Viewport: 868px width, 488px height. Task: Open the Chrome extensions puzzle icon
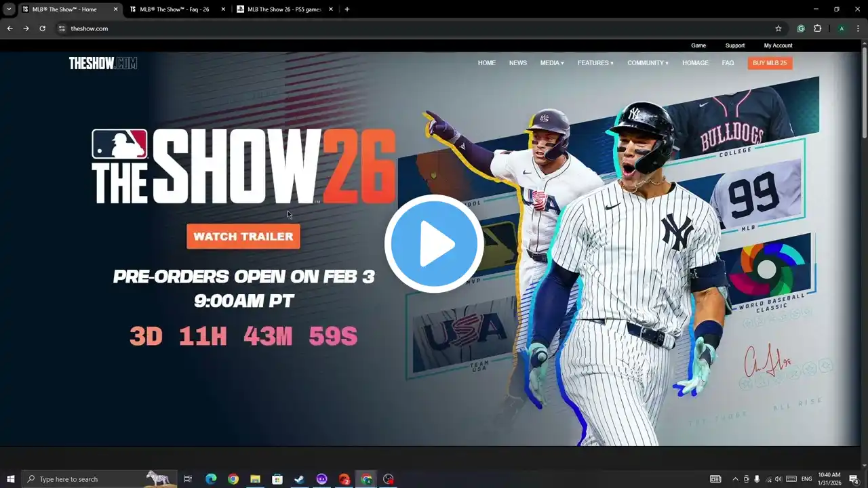[817, 28]
